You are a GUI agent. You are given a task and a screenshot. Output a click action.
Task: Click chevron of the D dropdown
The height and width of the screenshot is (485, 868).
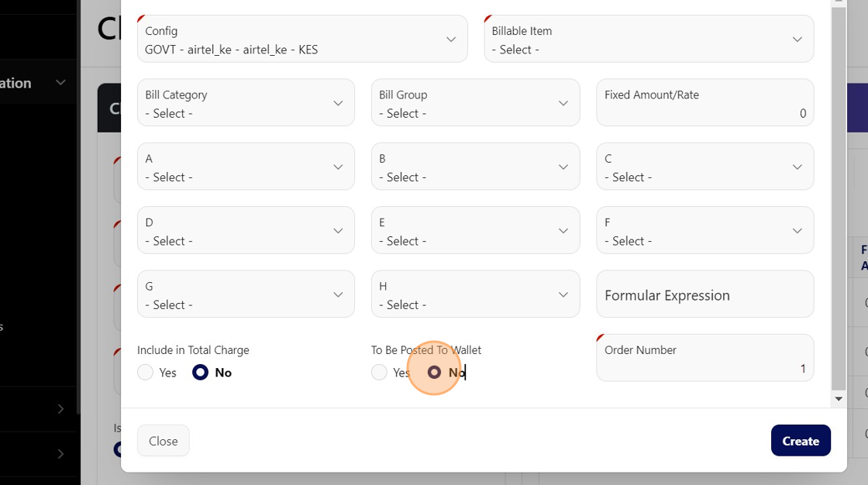coord(338,231)
